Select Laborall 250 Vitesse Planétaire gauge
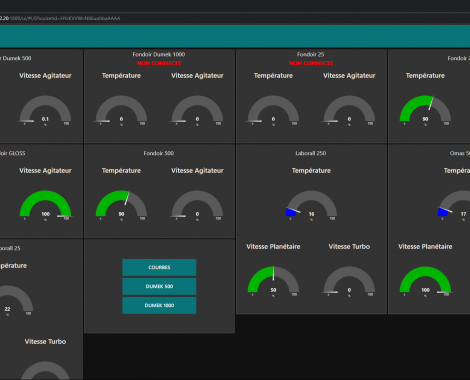This screenshot has width=470, height=380. point(273,282)
